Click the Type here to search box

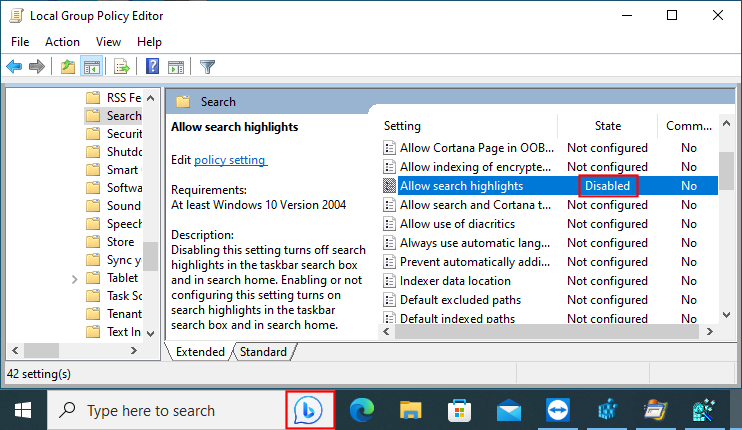pos(150,410)
